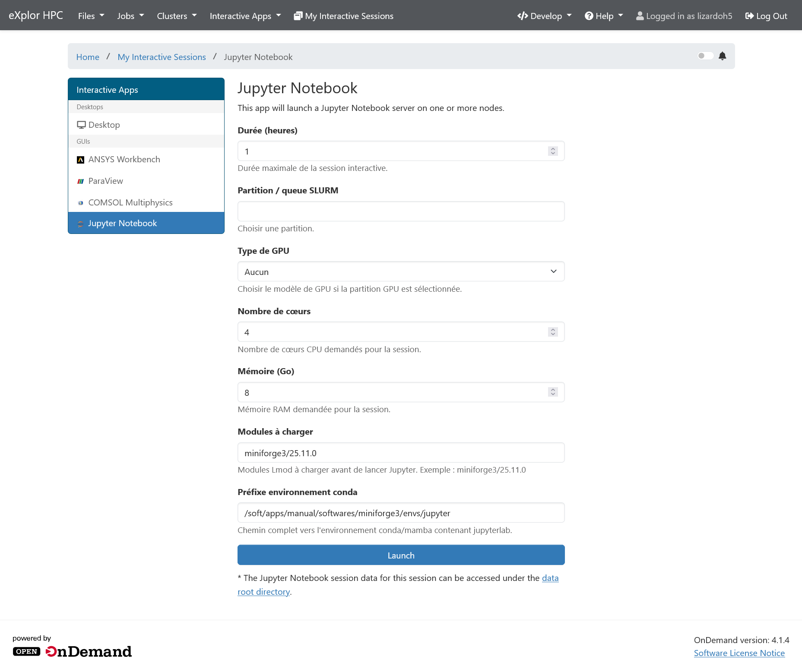Click the Develop code-brackets icon
The width and height of the screenshot is (802, 672).
[x=523, y=16]
